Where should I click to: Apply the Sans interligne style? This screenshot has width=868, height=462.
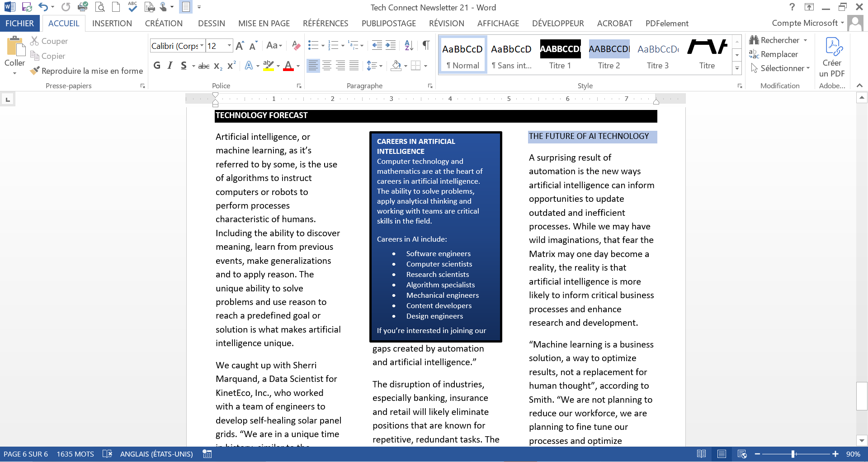tap(511, 55)
